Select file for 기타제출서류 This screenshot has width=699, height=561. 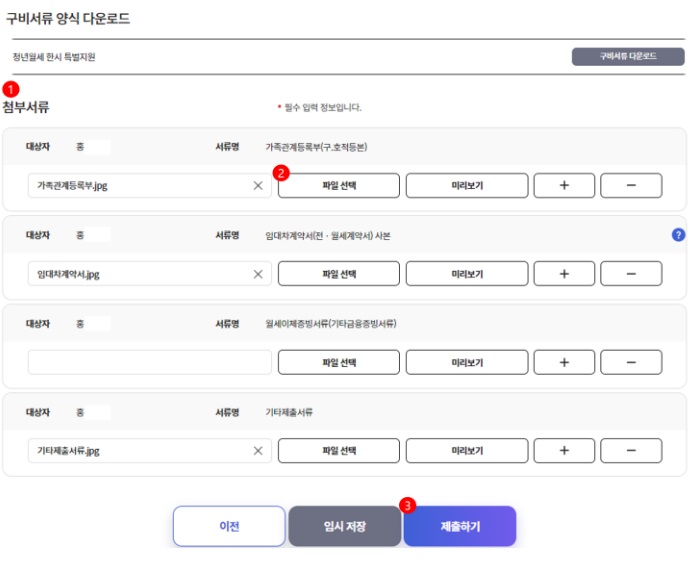(339, 450)
